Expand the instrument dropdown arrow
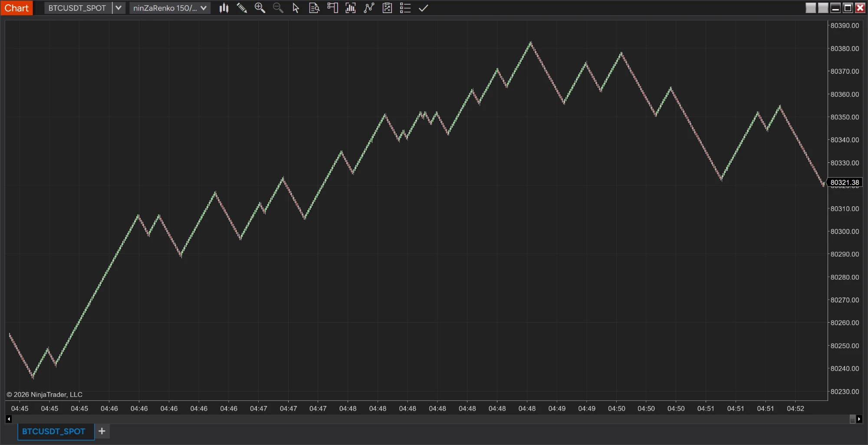Viewport: 868px width, 445px height. [118, 8]
